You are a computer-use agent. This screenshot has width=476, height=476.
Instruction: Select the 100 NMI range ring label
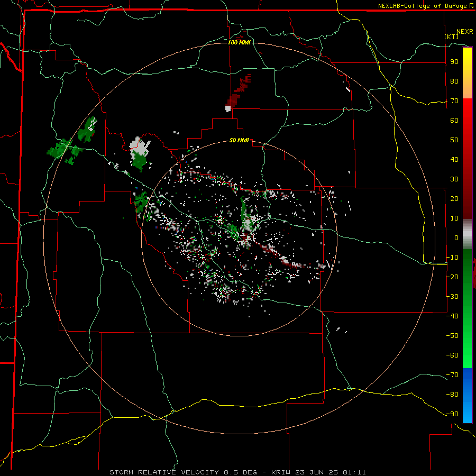tap(239, 42)
